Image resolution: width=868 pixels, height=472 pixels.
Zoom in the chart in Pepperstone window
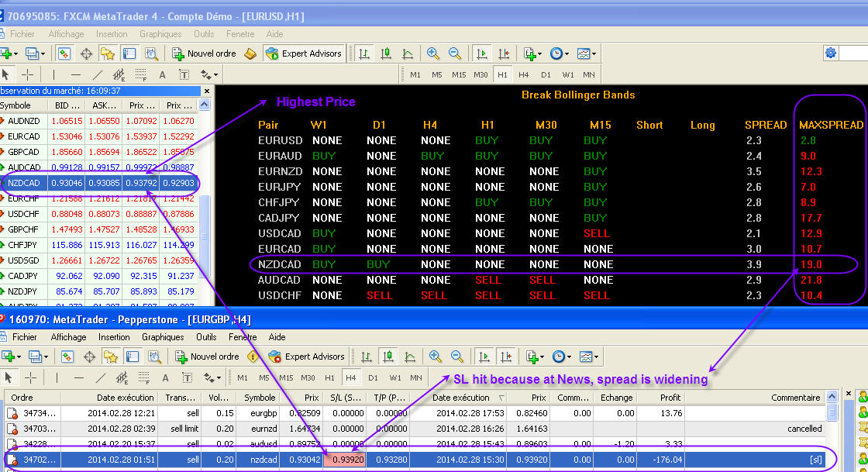(x=435, y=357)
